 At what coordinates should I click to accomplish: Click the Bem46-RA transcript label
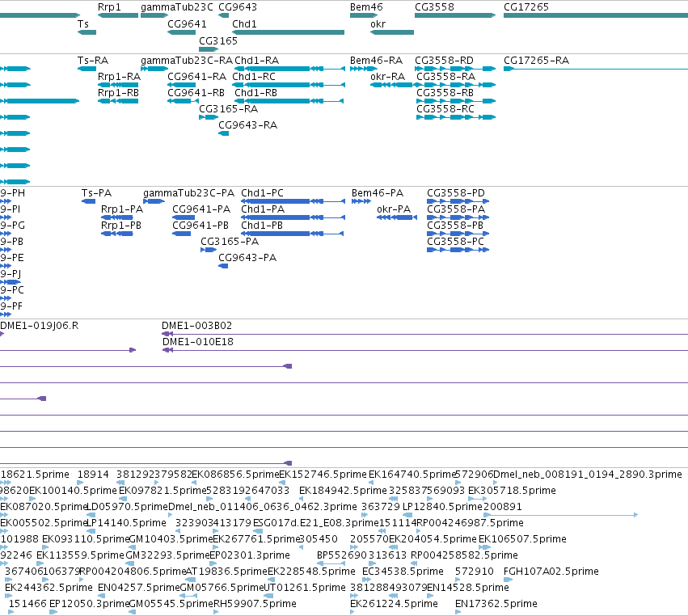click(376, 61)
